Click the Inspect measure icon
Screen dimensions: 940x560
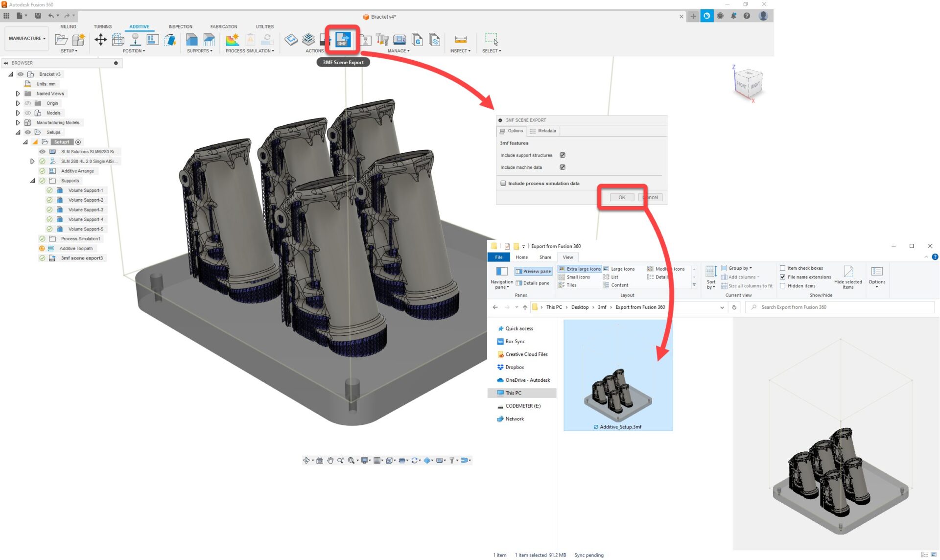460,40
